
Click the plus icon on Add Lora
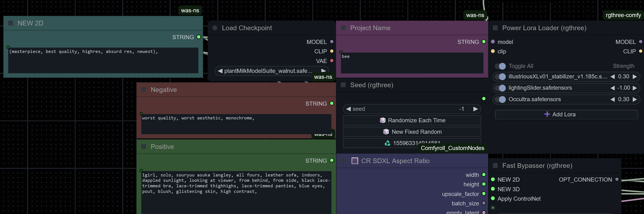pyautogui.click(x=547, y=114)
